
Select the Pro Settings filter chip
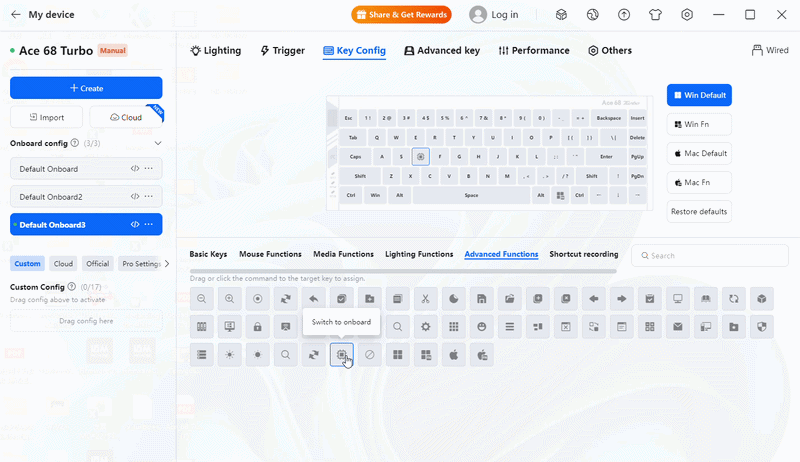pos(140,264)
